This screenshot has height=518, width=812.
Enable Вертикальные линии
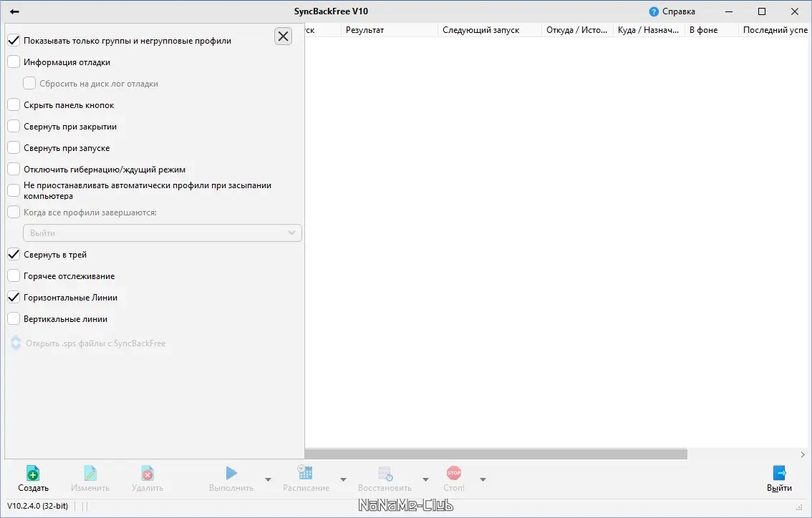[x=14, y=319]
